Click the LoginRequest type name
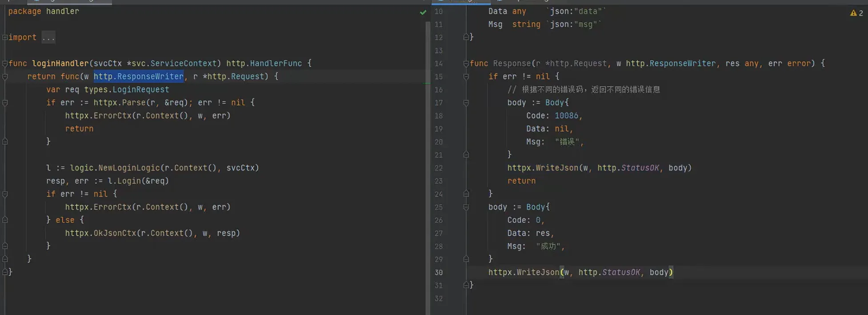 tap(141, 89)
